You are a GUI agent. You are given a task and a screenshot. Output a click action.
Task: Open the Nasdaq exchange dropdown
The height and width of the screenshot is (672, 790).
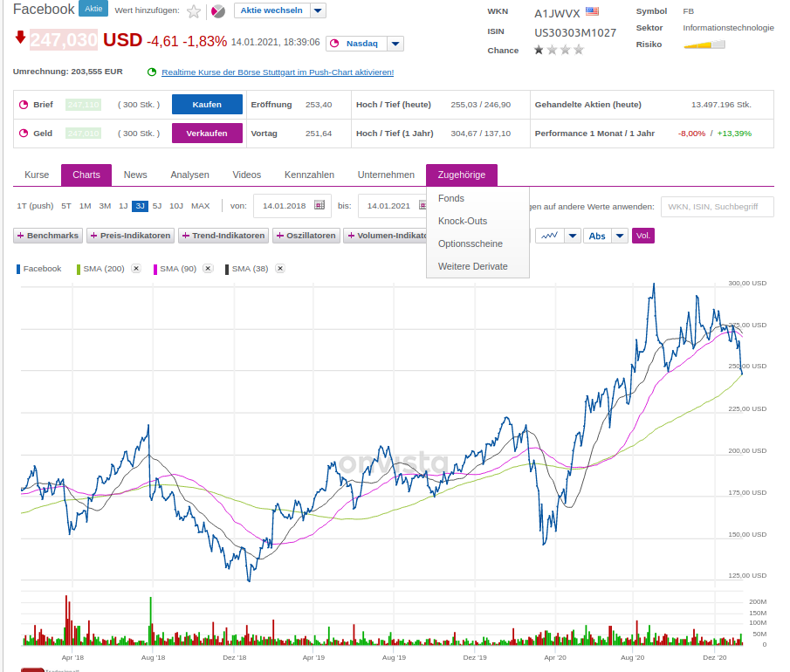click(395, 44)
